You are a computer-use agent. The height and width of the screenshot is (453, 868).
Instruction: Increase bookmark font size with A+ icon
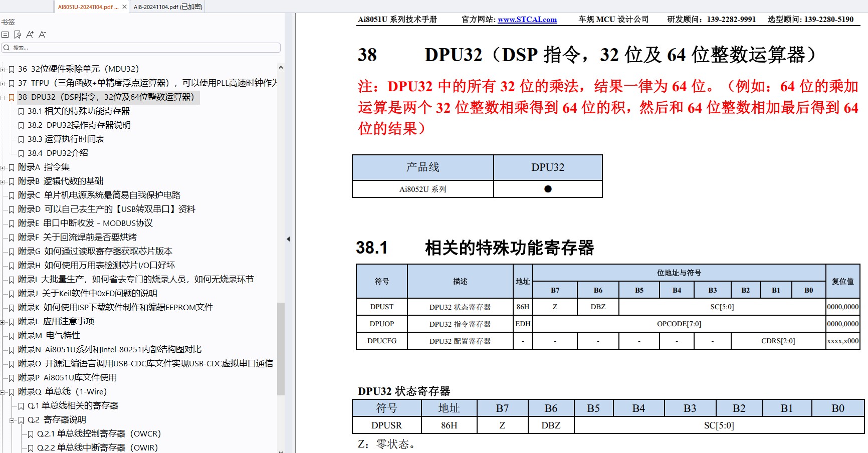(30, 35)
